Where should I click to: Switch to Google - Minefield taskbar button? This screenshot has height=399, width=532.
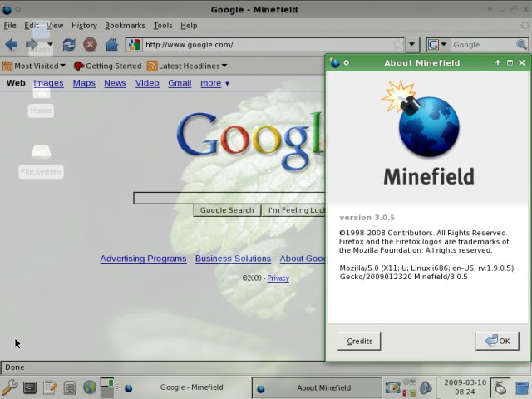pos(185,387)
